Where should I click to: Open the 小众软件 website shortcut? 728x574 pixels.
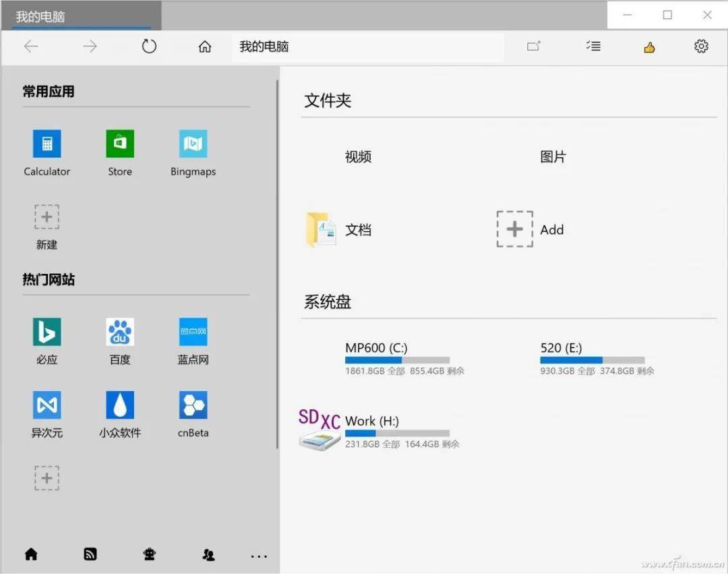coord(120,415)
